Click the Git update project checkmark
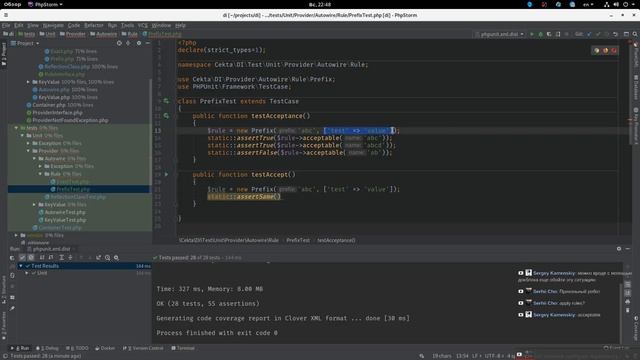Screen dimensions: 640x360 (x=589, y=34)
